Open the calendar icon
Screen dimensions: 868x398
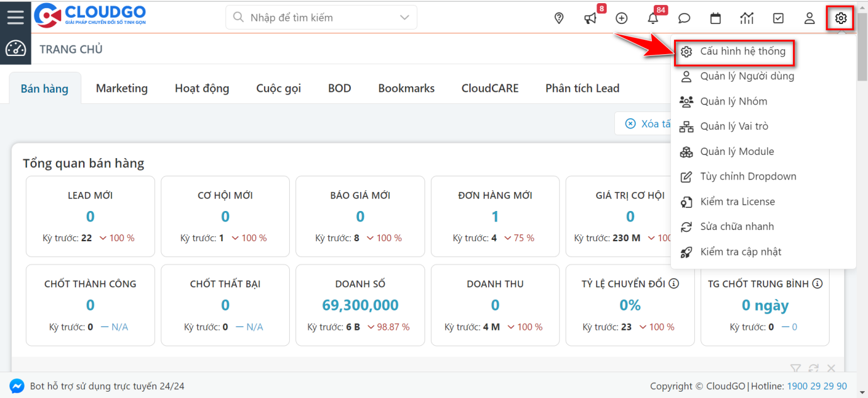[716, 18]
